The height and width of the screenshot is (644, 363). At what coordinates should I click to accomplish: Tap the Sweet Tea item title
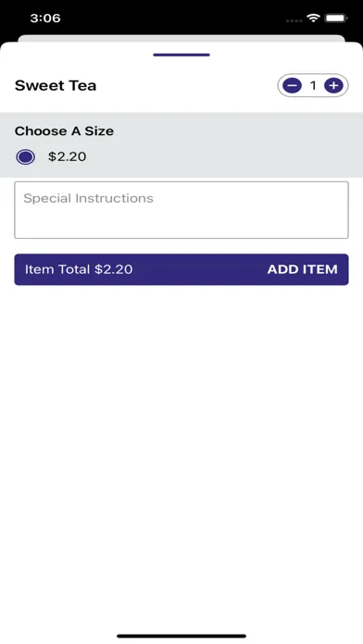(x=56, y=85)
